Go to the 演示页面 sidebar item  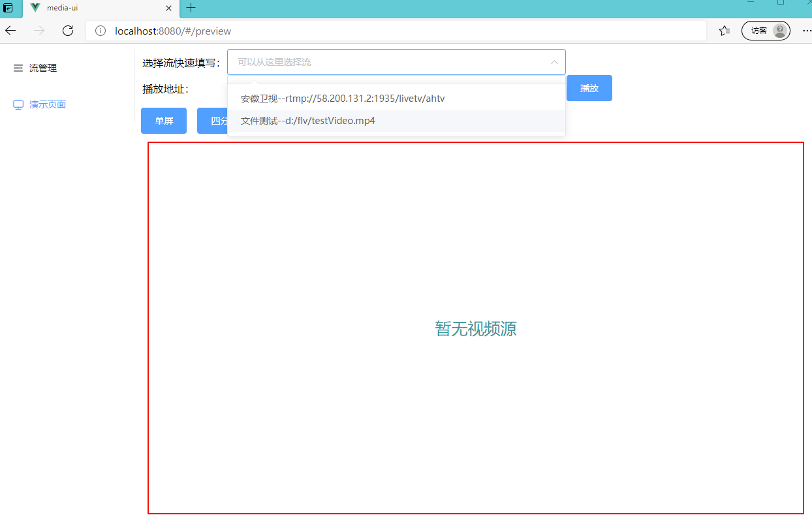48,104
